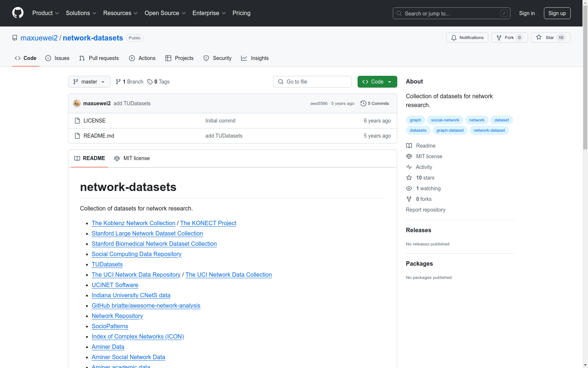Expand the green Code dropdown
The height and width of the screenshot is (368, 588).
[x=377, y=82]
